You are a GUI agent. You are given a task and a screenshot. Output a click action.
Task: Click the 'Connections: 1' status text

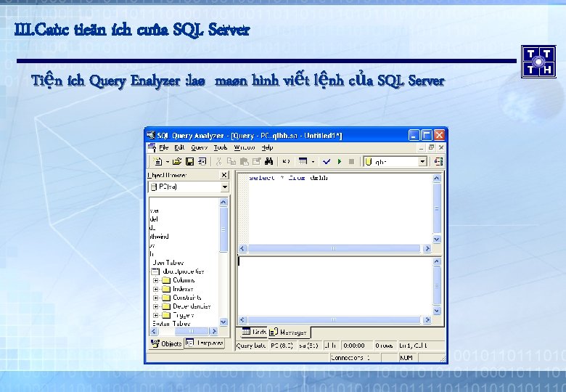tap(350, 358)
